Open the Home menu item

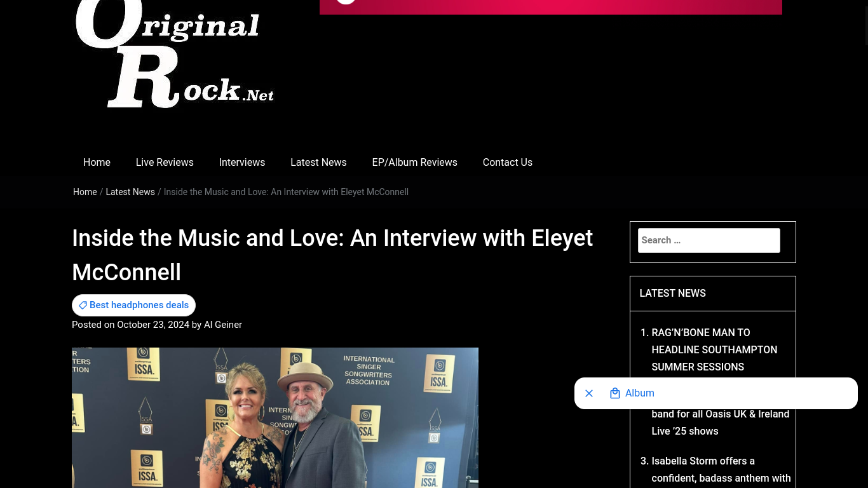97,163
